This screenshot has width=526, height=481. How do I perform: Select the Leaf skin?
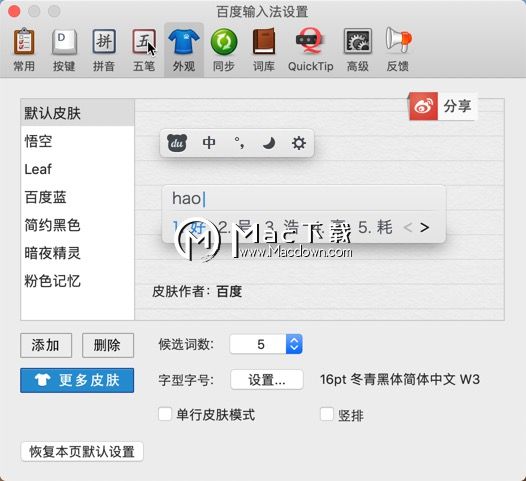coord(77,169)
